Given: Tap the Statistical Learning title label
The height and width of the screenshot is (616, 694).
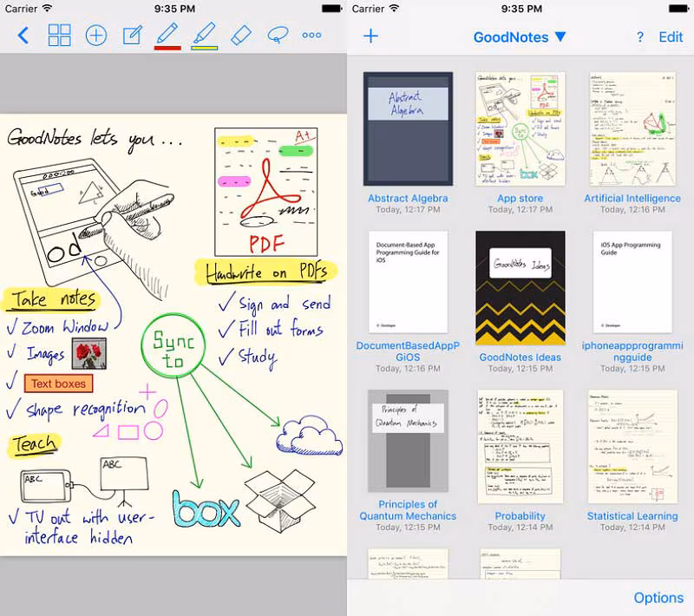Looking at the screenshot, I should 632,516.
